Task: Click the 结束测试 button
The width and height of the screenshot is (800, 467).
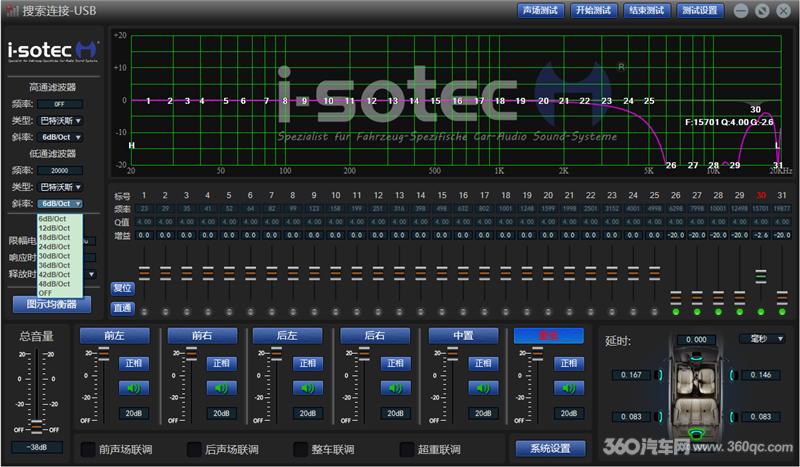Action: [646, 11]
